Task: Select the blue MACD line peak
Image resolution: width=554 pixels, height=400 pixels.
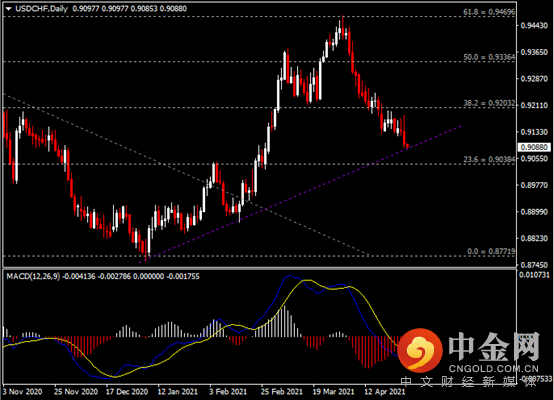Action: pos(290,276)
